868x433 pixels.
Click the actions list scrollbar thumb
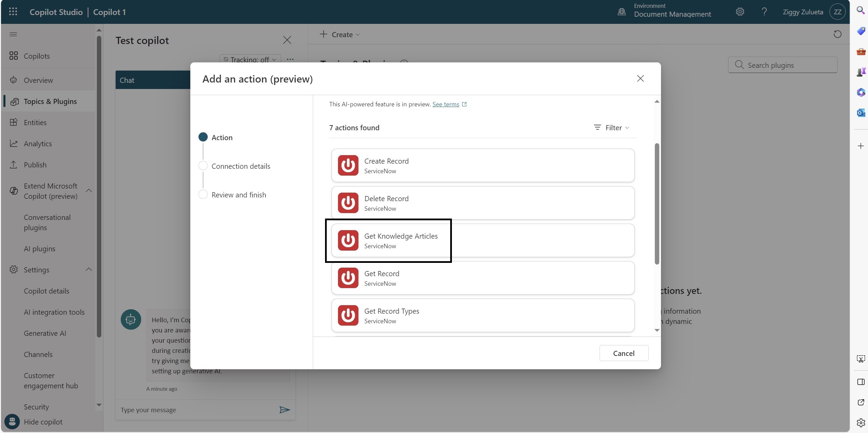(657, 204)
